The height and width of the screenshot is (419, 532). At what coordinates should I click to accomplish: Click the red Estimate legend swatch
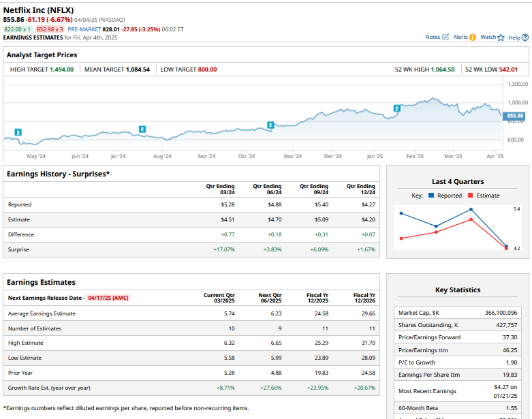point(471,196)
